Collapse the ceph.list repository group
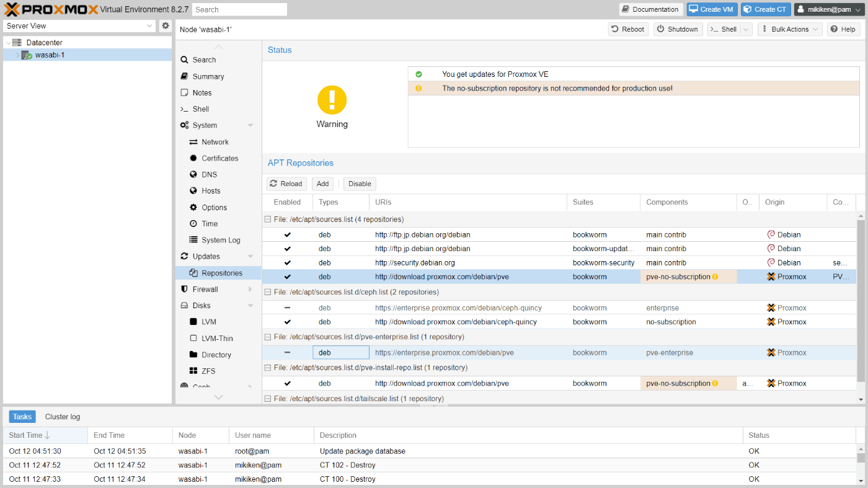This screenshot has width=868, height=488. click(268, 292)
